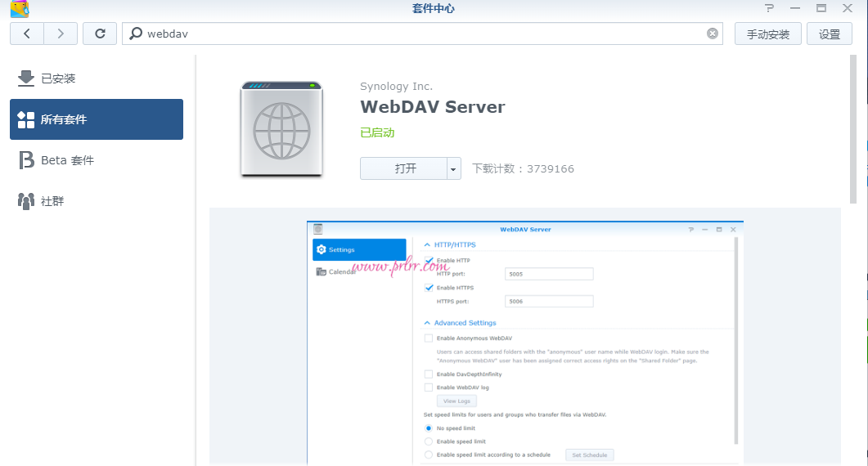Expand the dropdown arrow beside 打开
This screenshot has width=868, height=466.
(x=453, y=168)
